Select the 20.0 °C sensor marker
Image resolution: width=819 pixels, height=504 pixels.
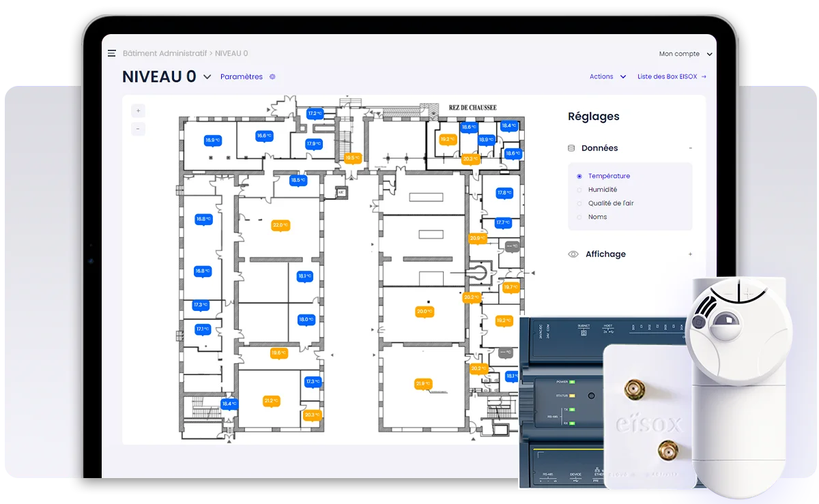[x=425, y=312]
